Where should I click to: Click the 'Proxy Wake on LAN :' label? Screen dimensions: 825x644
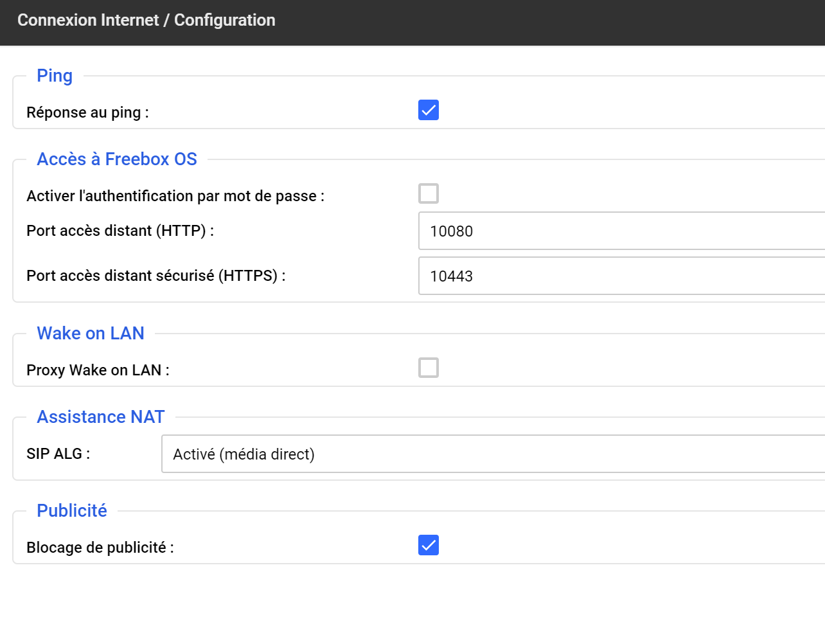[x=98, y=370]
